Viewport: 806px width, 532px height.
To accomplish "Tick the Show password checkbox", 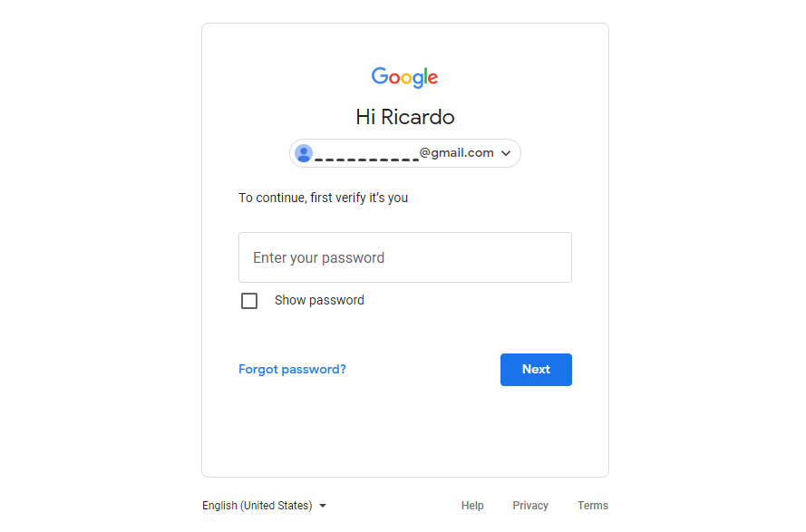I will point(249,301).
